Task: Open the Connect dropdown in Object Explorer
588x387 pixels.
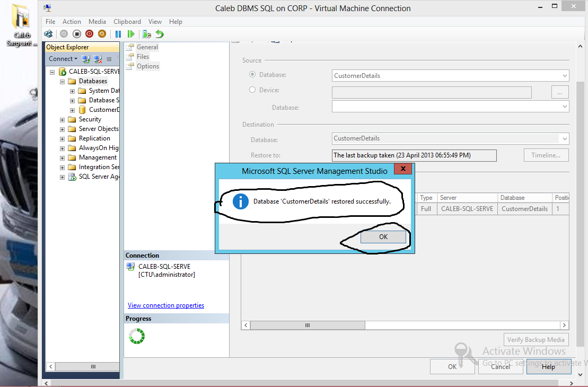Action: (x=63, y=59)
